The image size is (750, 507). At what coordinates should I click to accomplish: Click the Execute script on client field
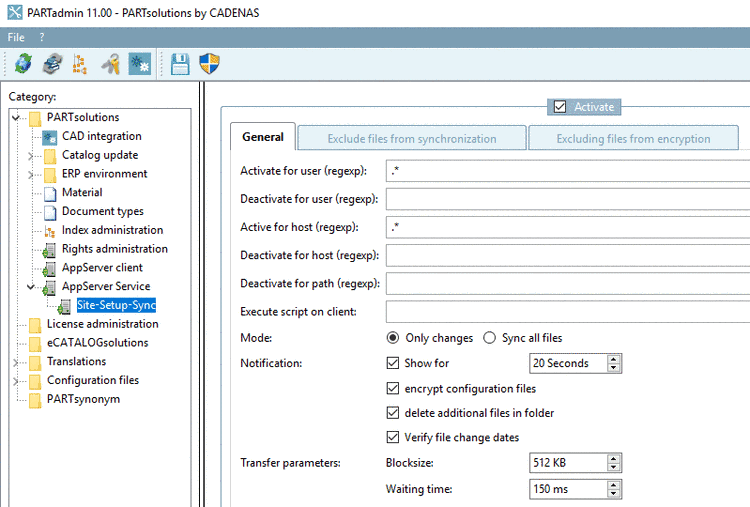[x=568, y=312]
